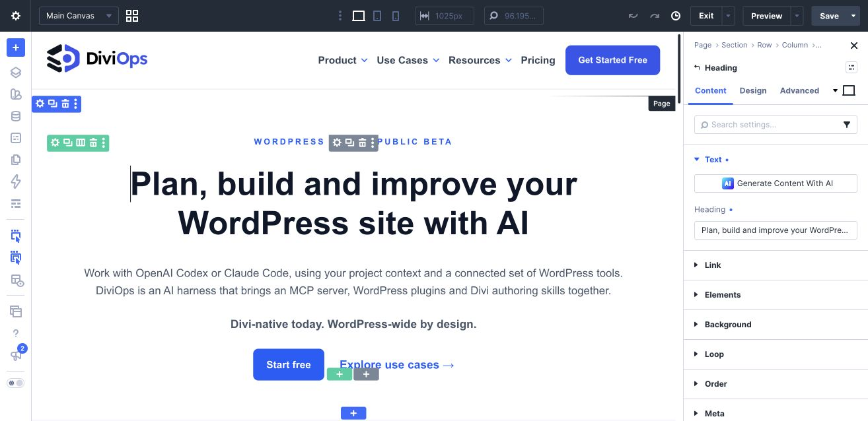
Task: Click the upper dashed-box cursor icon in sidebar
Action: tap(16, 236)
